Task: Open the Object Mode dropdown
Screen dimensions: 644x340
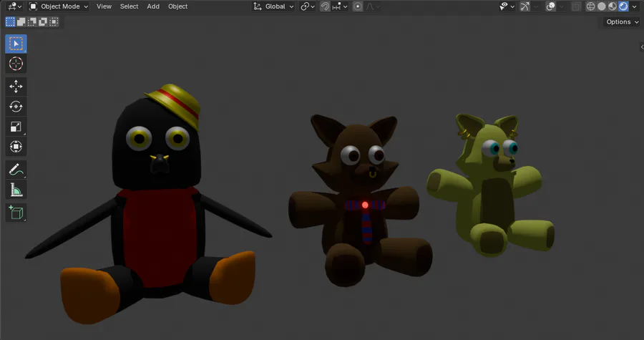Action: tap(59, 6)
